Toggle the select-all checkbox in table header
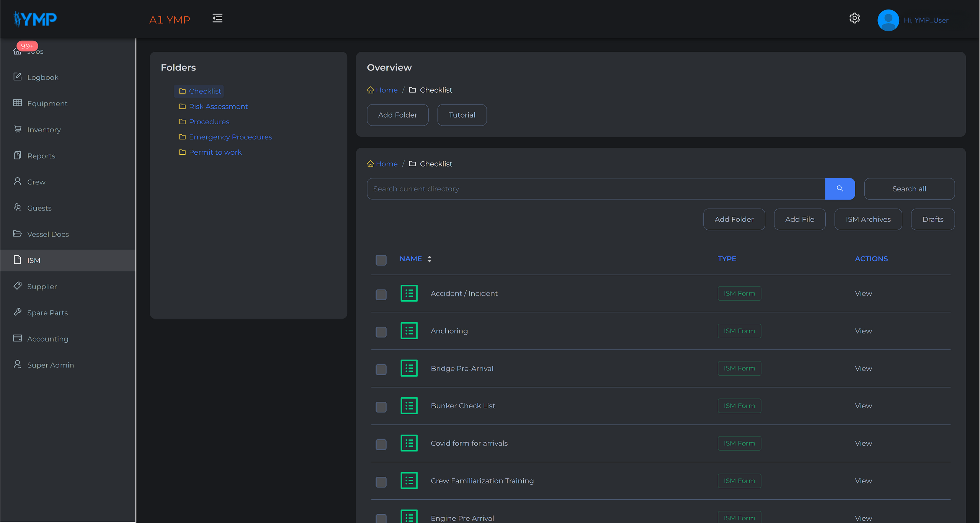This screenshot has height=523, width=980. tap(381, 260)
